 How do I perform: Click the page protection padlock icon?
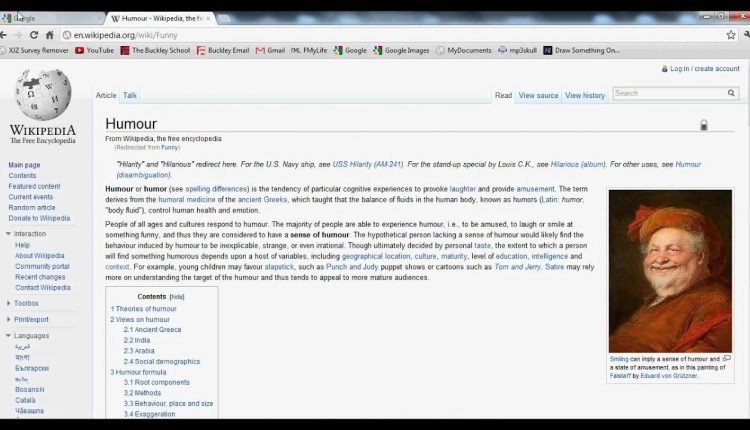[x=704, y=125]
